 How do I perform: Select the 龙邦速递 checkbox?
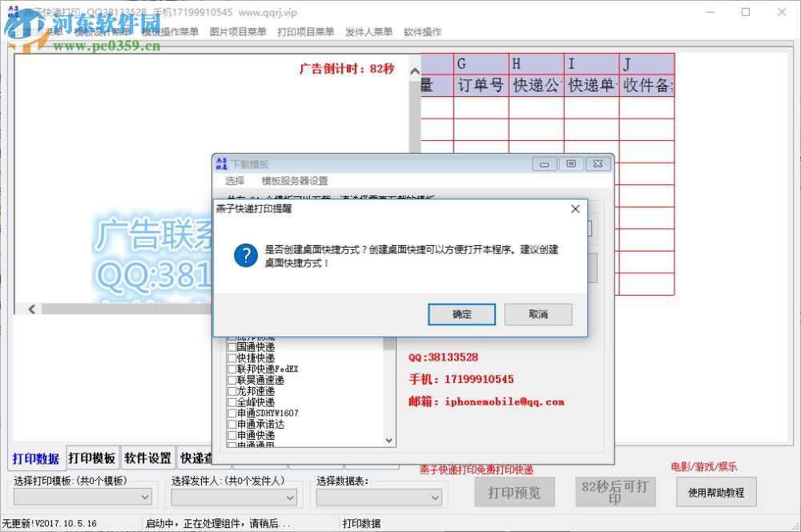coord(231,392)
